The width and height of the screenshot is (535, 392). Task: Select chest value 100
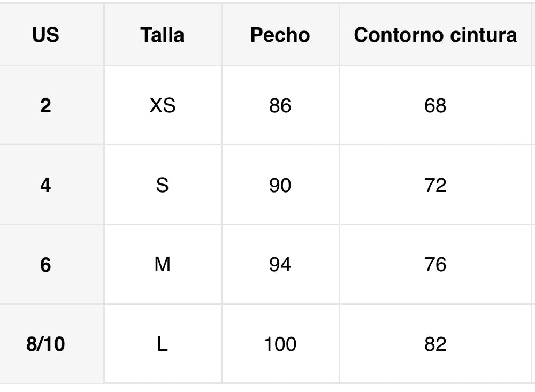coord(280,344)
